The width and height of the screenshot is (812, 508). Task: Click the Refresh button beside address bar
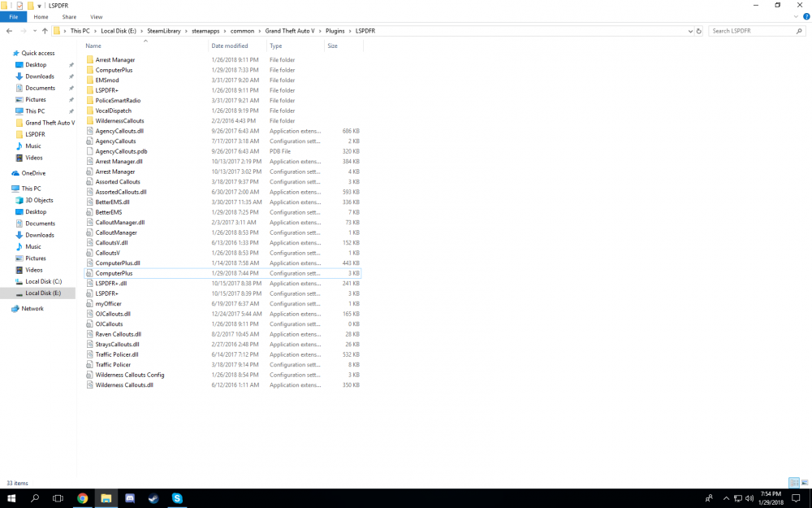[698, 31]
